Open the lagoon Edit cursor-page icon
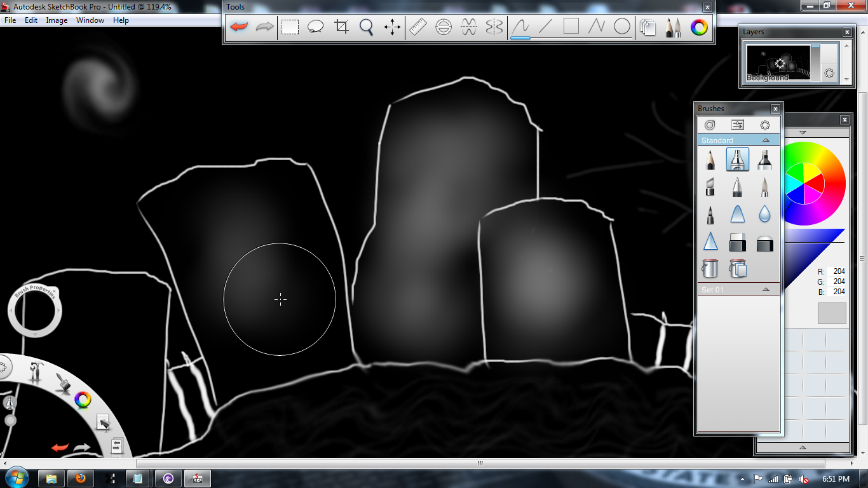 point(103,422)
